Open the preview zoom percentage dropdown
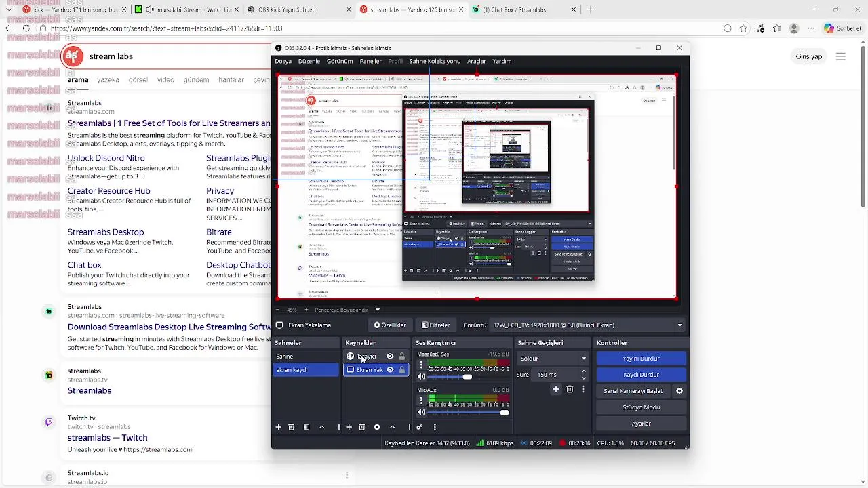This screenshot has width=868, height=488. [x=292, y=310]
